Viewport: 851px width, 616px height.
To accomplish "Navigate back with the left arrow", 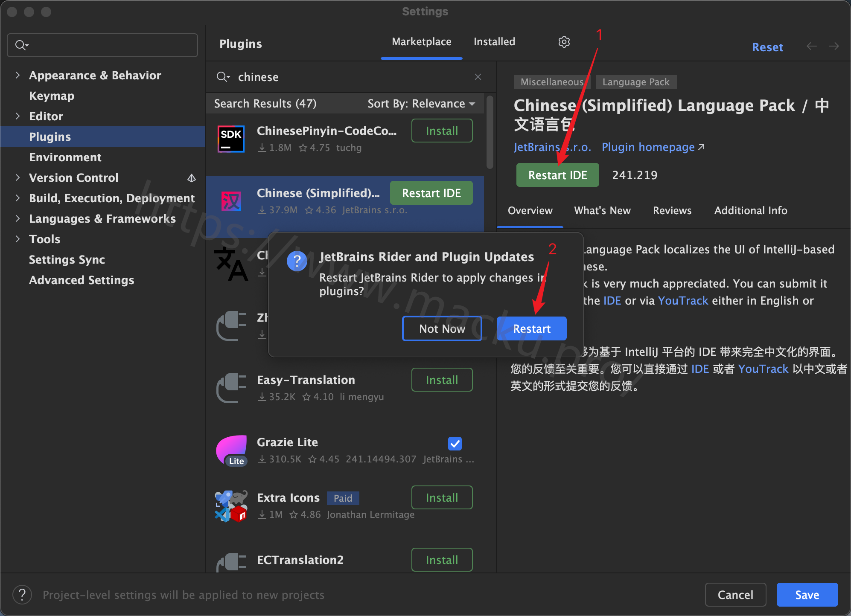I will (x=812, y=46).
